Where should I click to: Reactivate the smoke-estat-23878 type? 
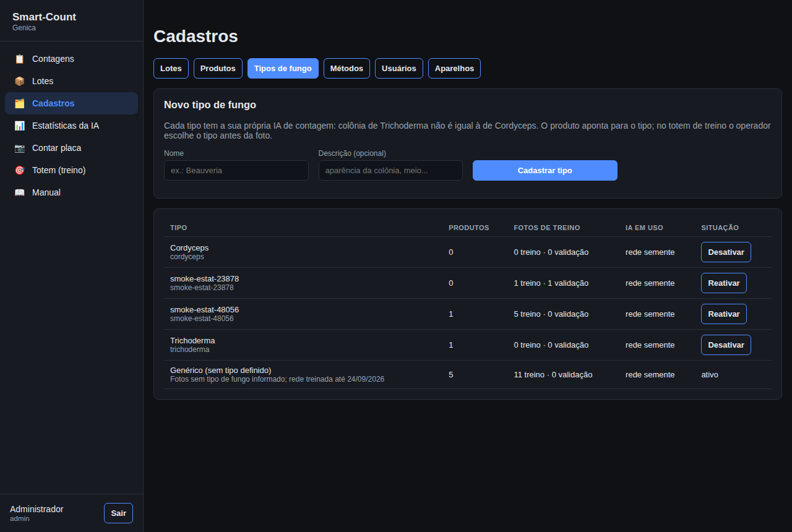[x=724, y=283]
